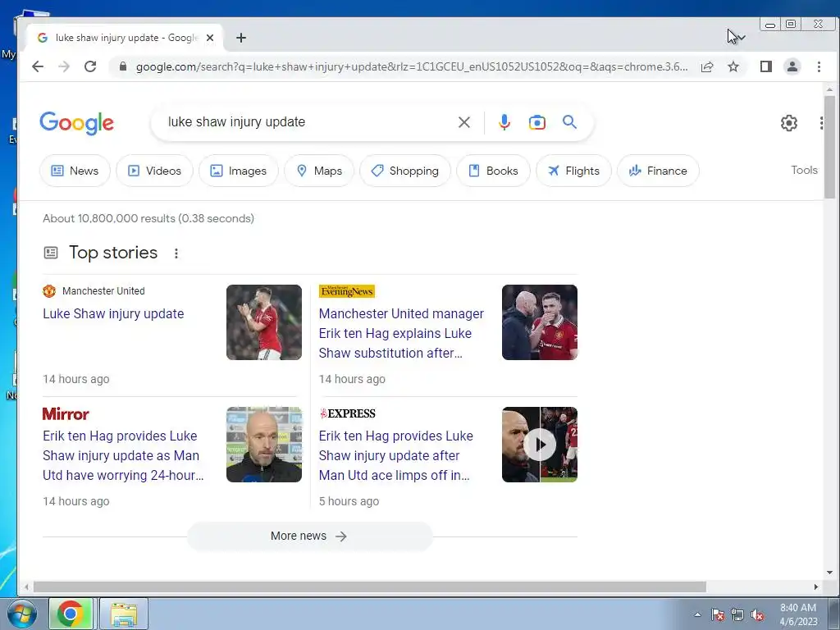This screenshot has height=630, width=840.
Task: Open Windows Explorer from the taskbar
Action: (124, 614)
